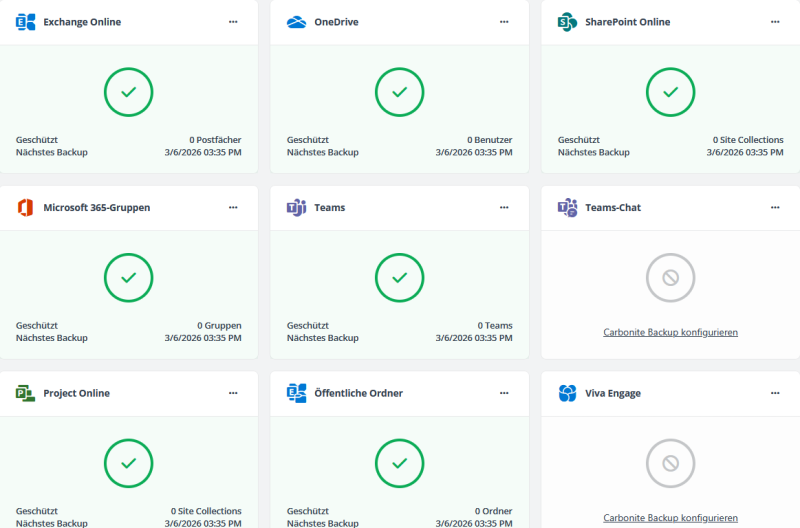Click Geschützt status in Microsoft 365-Gruppen card
The height and width of the screenshot is (528, 800).
(x=37, y=325)
